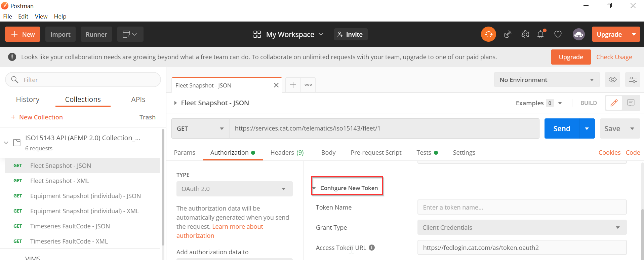This screenshot has height=260, width=644.
Task: Select Fleet Snapshot - XML request
Action: pos(82,181)
